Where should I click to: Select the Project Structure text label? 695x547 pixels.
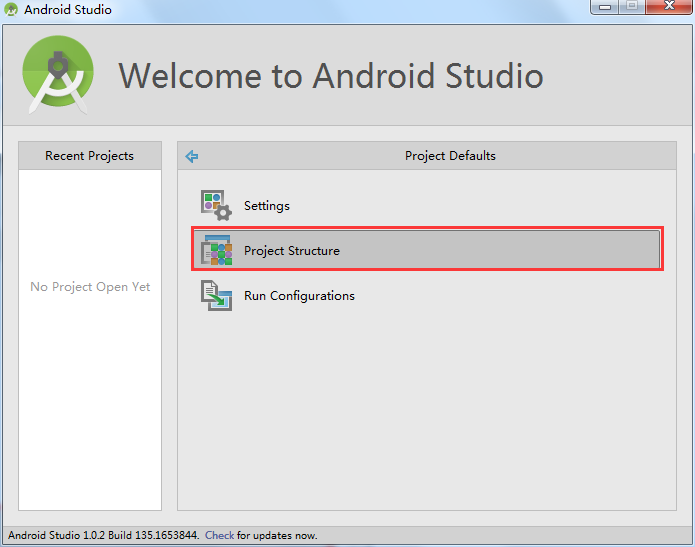point(291,251)
